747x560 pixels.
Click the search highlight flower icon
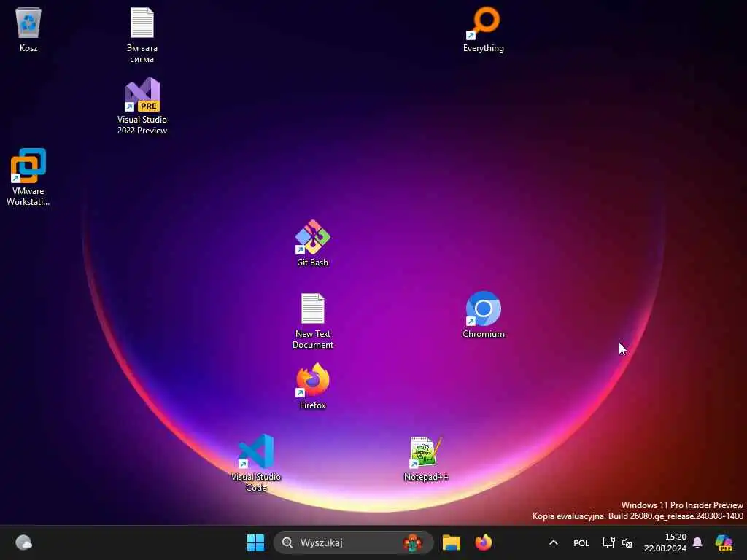click(x=413, y=542)
